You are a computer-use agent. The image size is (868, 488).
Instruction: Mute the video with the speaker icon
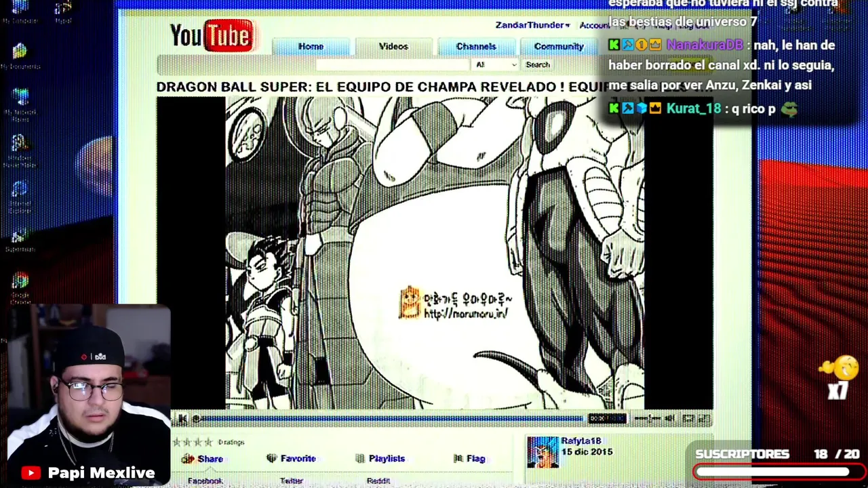pos(670,419)
